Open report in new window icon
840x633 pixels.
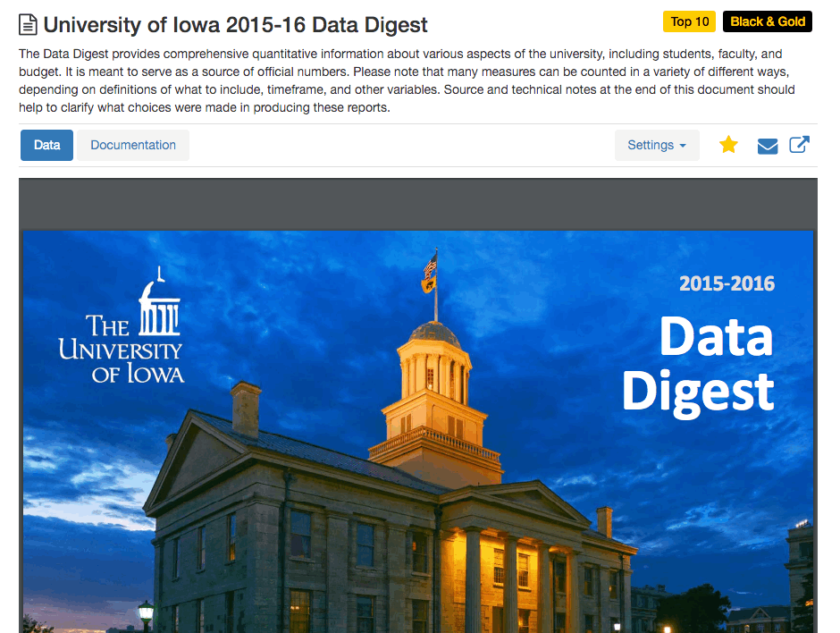point(799,145)
